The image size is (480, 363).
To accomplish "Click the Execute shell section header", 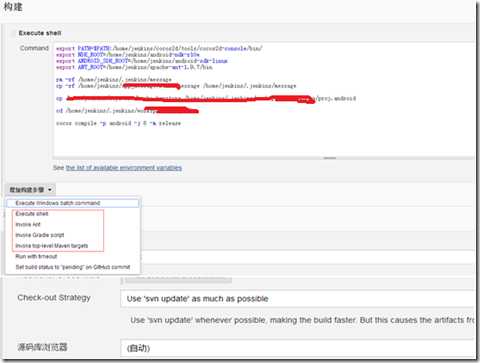I will click(40, 33).
